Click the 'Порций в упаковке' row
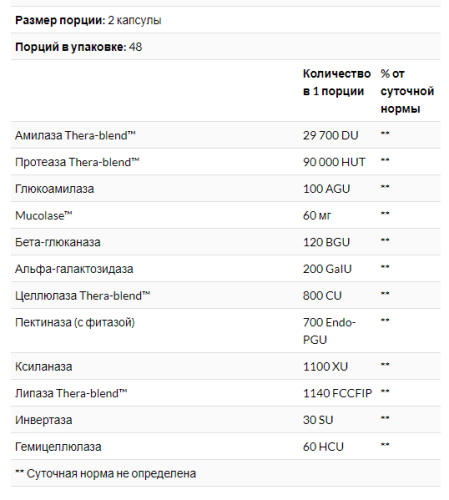Image resolution: width=449 pixels, height=500 pixels. coord(226,47)
